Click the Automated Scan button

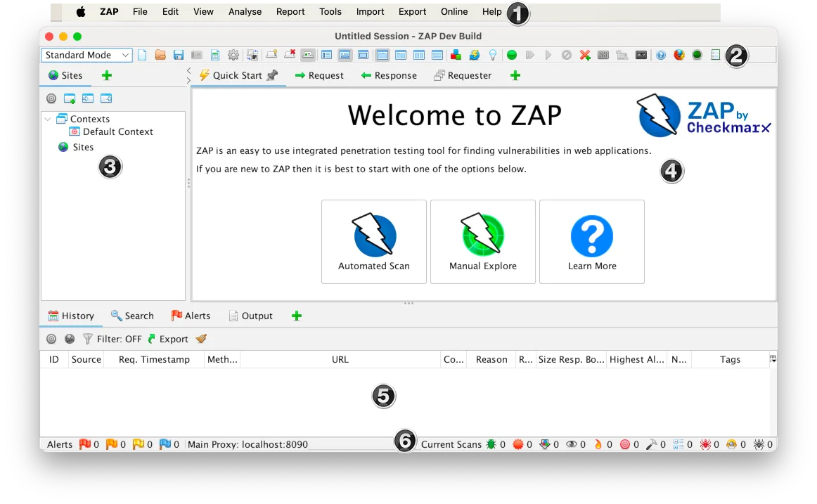[373, 242]
